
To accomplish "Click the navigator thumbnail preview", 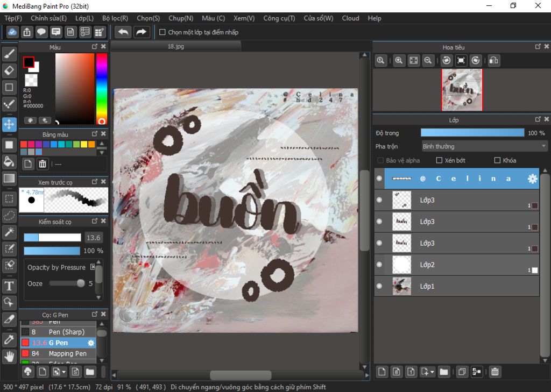I will click(462, 90).
